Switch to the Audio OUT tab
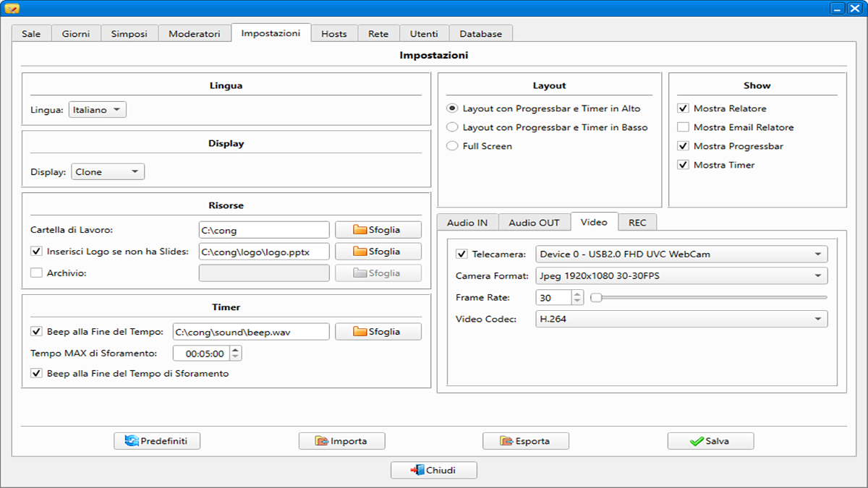The width and height of the screenshot is (868, 488). (x=534, y=223)
